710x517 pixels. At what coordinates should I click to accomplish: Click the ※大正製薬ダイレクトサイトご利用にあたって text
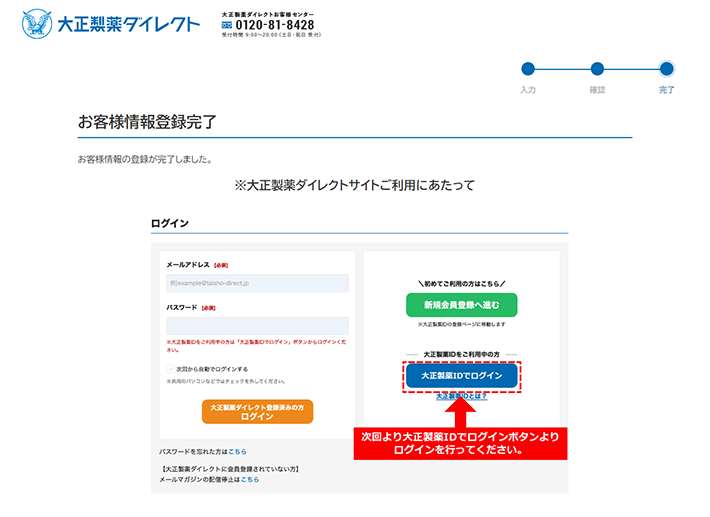point(355,185)
